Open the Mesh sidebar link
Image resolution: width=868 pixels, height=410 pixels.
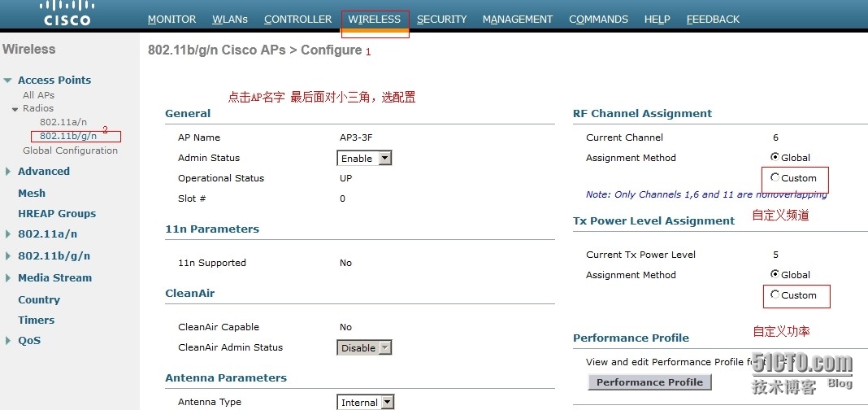point(32,194)
